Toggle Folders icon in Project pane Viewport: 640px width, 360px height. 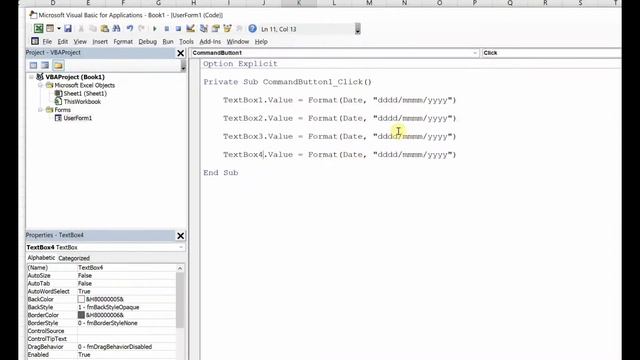pos(58,65)
